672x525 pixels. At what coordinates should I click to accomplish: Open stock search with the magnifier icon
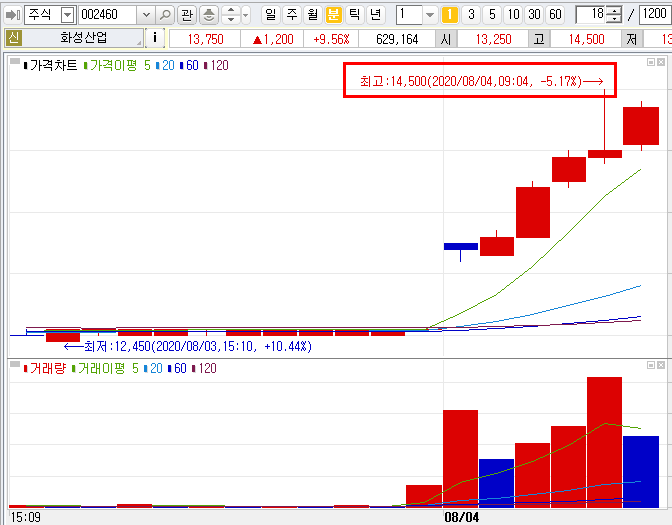pos(165,15)
